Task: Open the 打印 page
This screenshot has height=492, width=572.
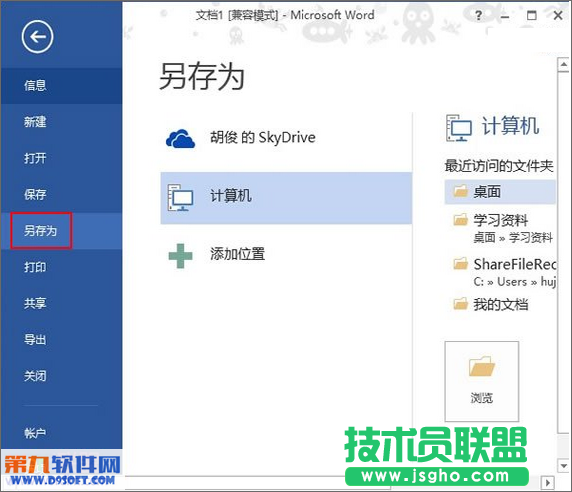Action: (x=61, y=267)
